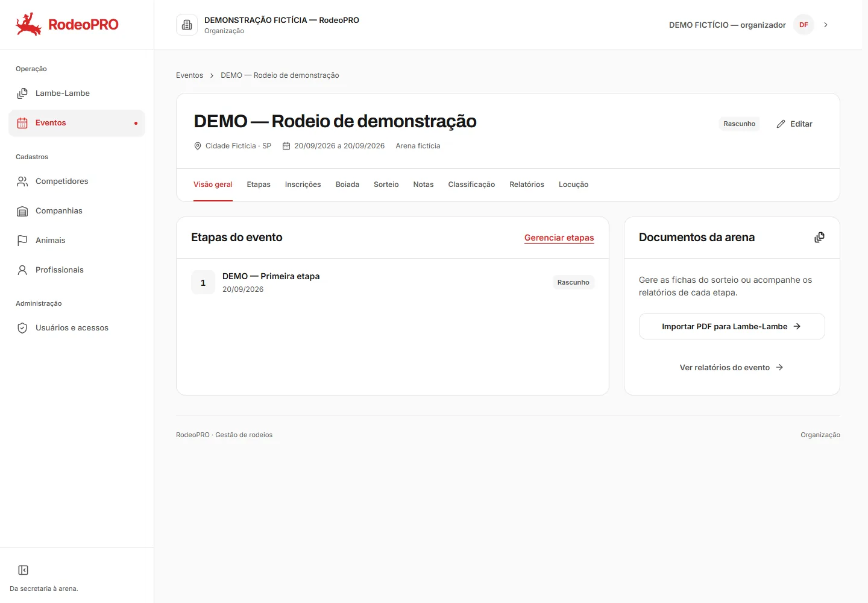Viewport: 868px width, 603px height.
Task: Click the DEMO — Rodeio de demonstração breadcrumb
Action: pos(280,75)
